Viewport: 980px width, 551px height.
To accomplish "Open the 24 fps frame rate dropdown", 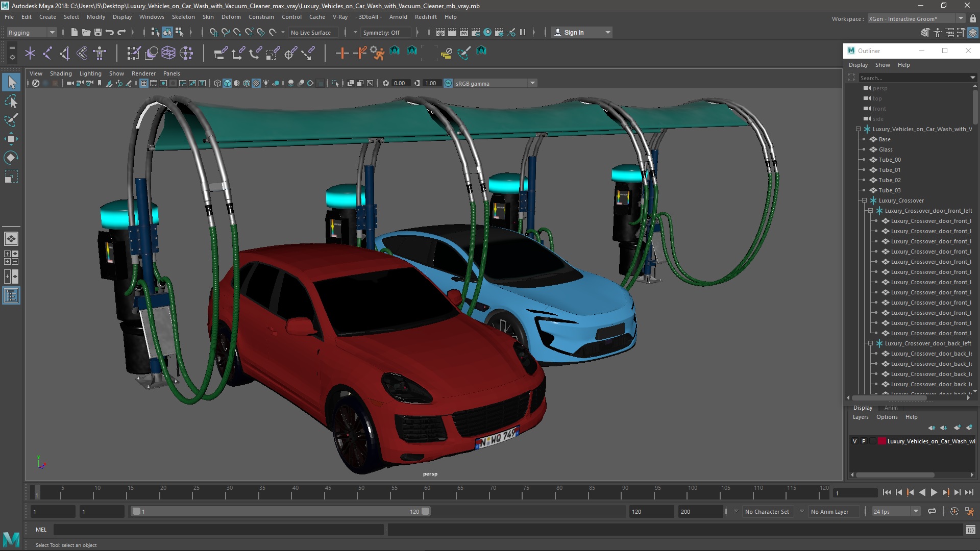I will pyautogui.click(x=896, y=511).
